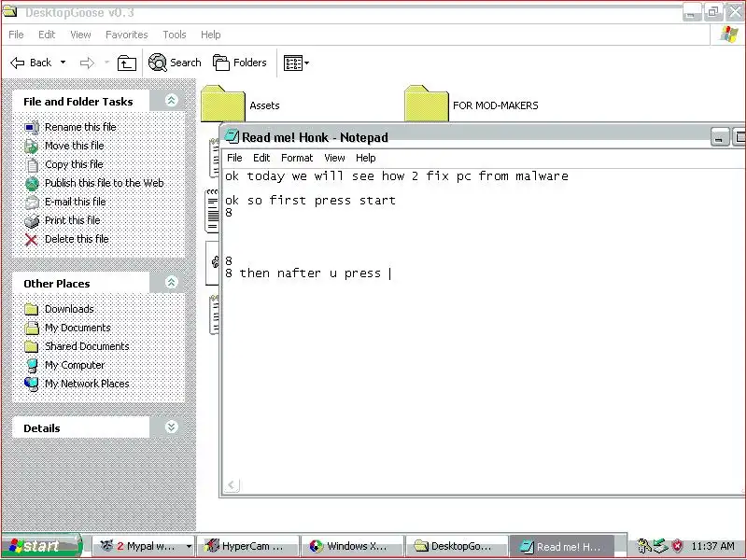Viewport: 747px width, 560px height.
Task: Click Print this file link
Action: click(73, 220)
